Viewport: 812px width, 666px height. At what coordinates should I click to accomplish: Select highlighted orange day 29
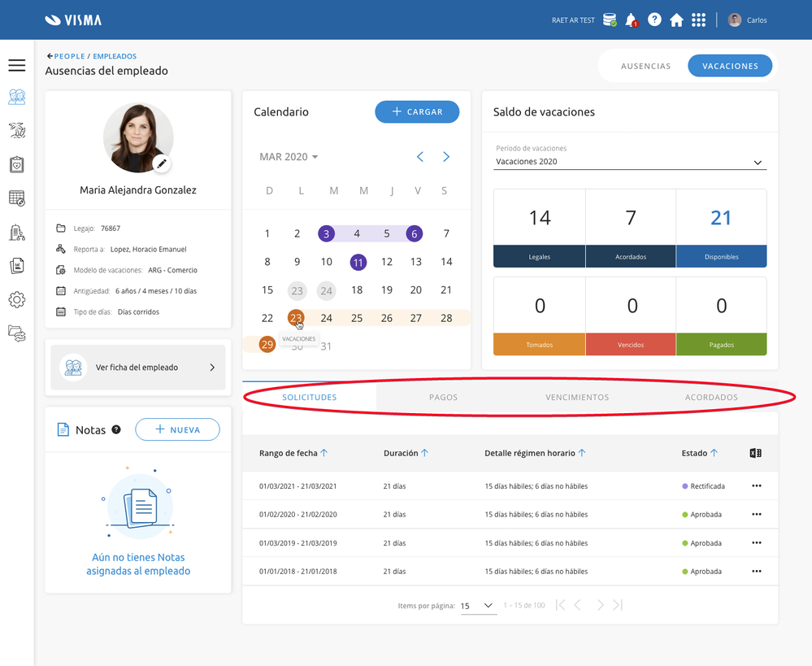pos(267,344)
